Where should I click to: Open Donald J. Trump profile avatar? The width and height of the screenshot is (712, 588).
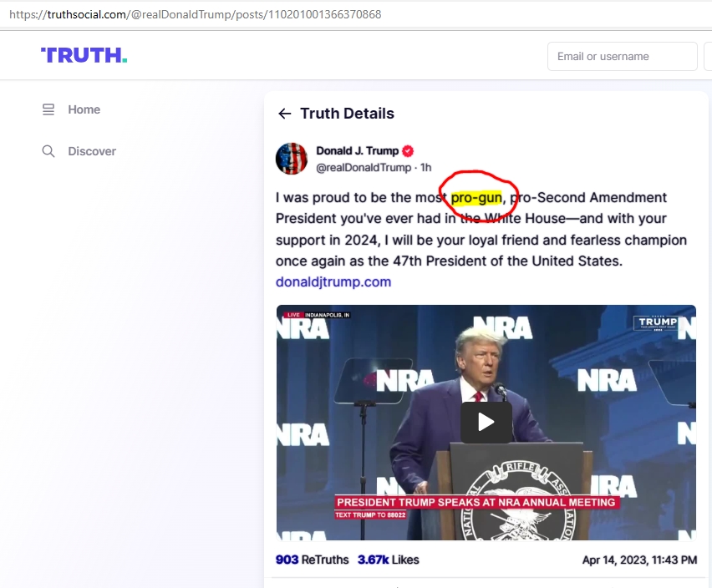(x=292, y=159)
